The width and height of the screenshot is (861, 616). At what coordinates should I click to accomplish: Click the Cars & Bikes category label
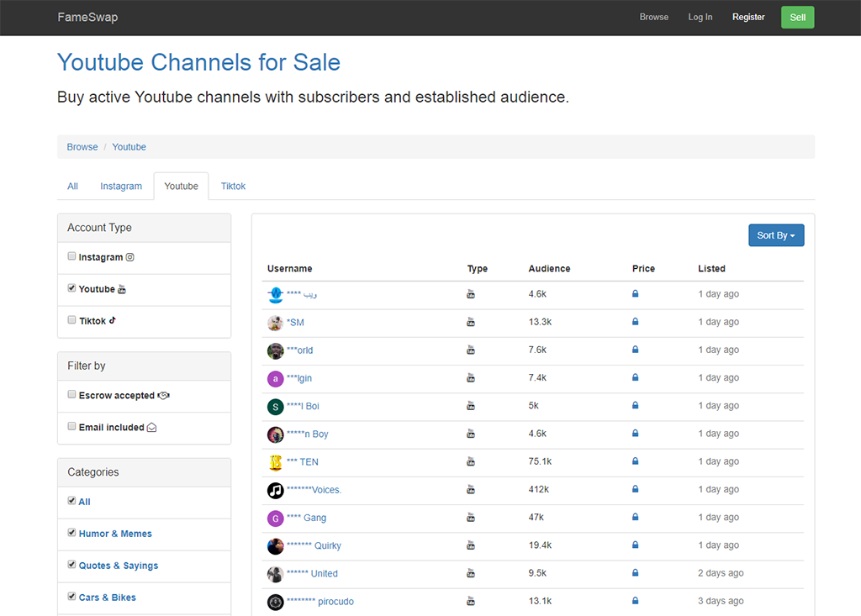tap(107, 597)
